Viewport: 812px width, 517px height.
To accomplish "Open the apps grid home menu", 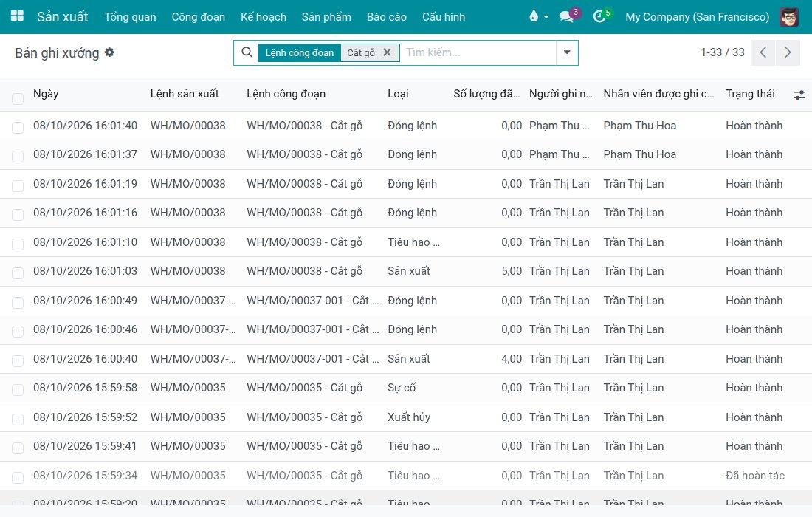I will (17, 16).
